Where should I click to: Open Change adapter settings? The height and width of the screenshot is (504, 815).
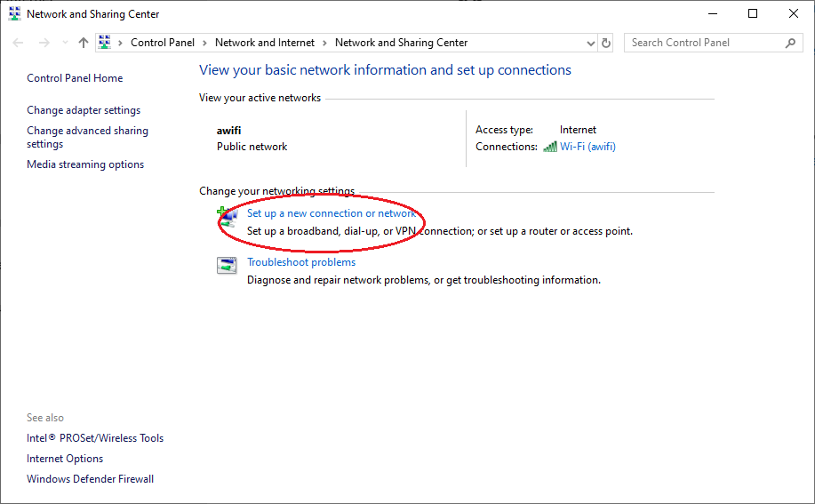(x=84, y=110)
